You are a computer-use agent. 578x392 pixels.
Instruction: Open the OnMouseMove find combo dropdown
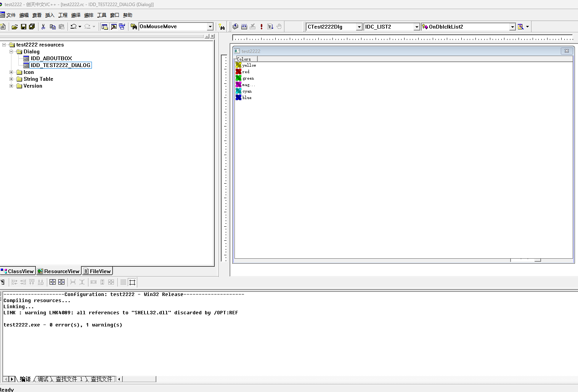[x=210, y=27]
